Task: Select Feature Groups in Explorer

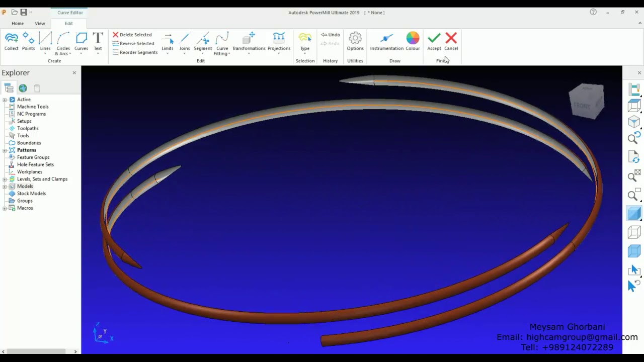Action: click(33, 157)
